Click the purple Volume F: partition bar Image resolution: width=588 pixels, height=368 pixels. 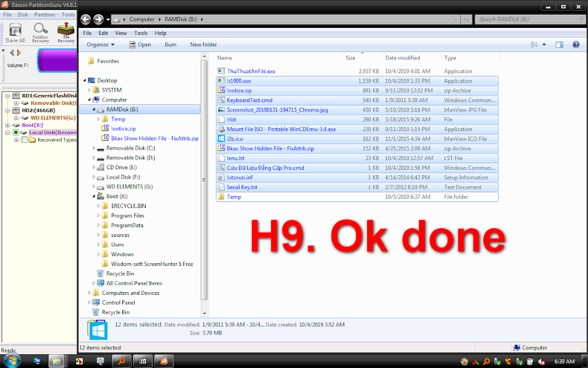click(x=57, y=61)
